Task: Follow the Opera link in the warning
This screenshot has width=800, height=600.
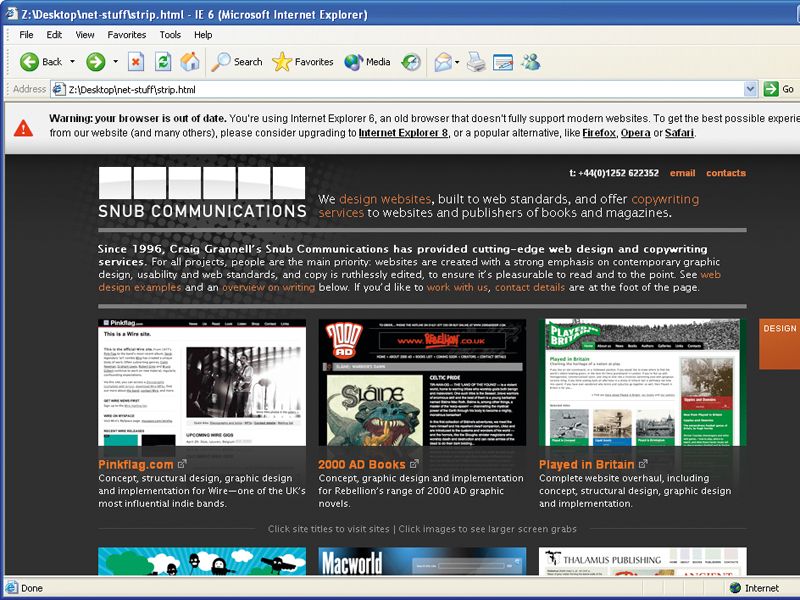Action: pos(635,133)
